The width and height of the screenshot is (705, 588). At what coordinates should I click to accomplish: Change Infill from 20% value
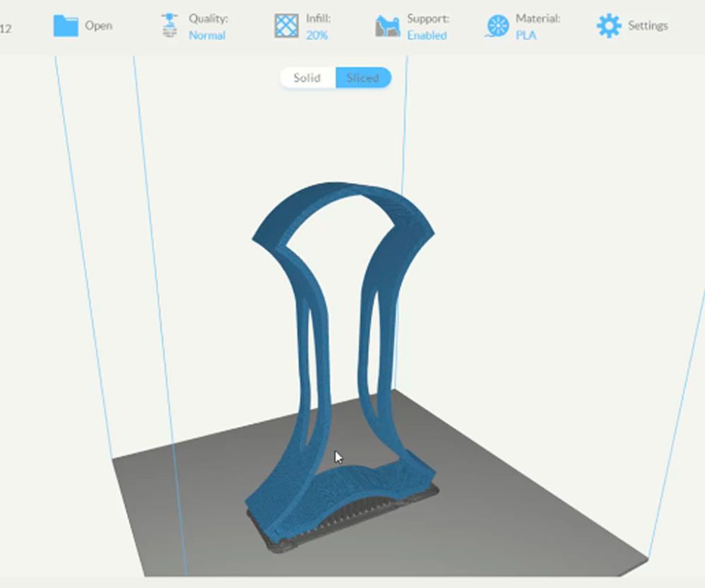[x=319, y=34]
